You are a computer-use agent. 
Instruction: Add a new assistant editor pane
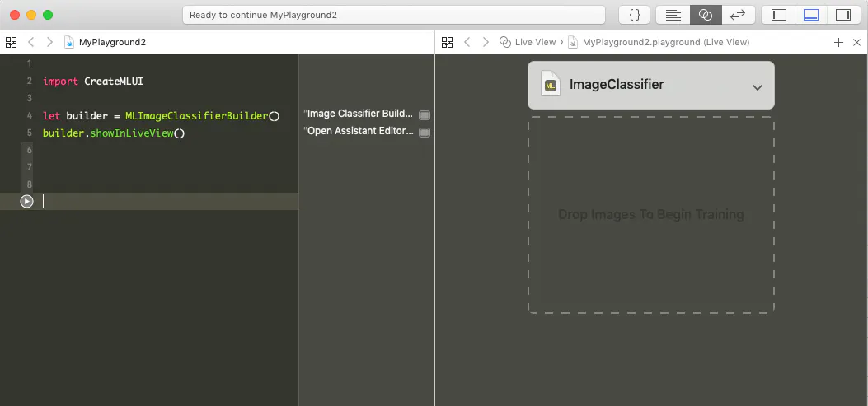tap(838, 42)
